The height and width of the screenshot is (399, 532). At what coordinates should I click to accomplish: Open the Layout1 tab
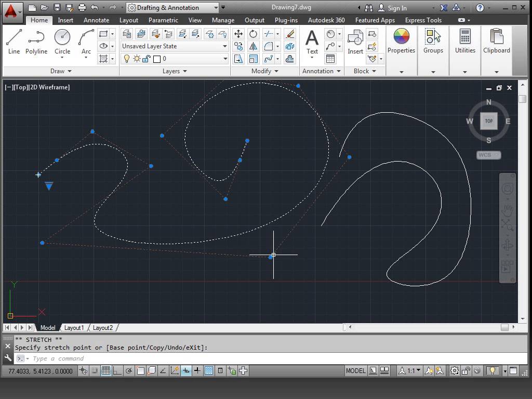[74, 327]
